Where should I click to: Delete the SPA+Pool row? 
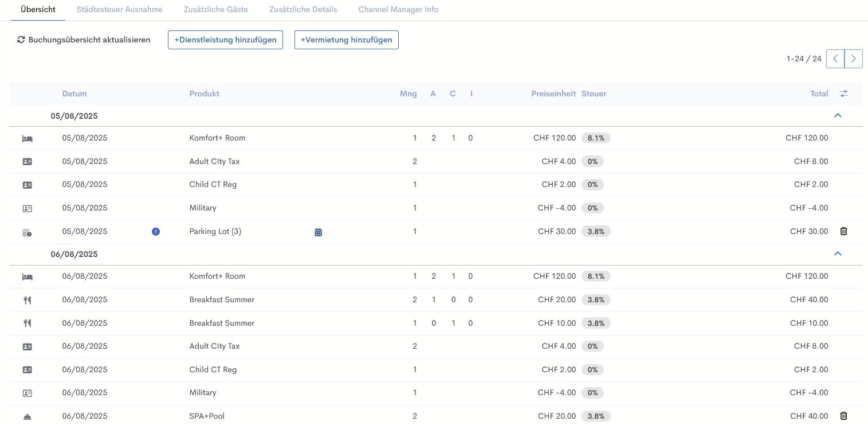(x=843, y=416)
